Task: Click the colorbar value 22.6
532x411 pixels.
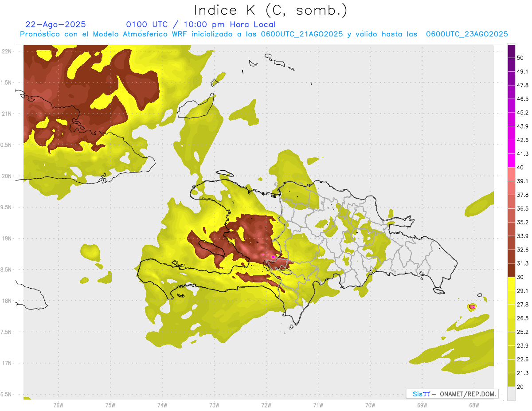Action: click(x=523, y=359)
